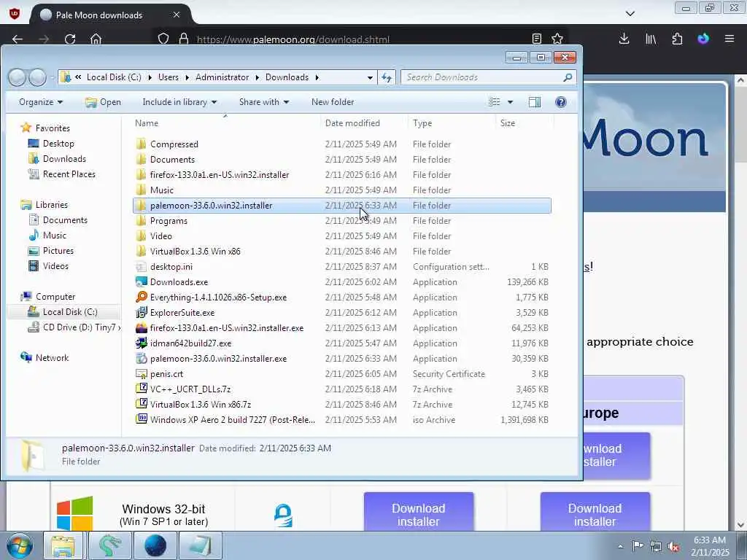Image resolution: width=747 pixels, height=560 pixels.
Task: Toggle reader view in address bar
Action: (536, 39)
